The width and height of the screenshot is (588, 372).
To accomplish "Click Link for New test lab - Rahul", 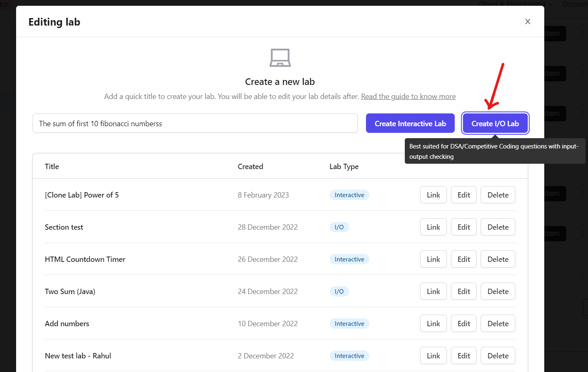I will tap(433, 356).
